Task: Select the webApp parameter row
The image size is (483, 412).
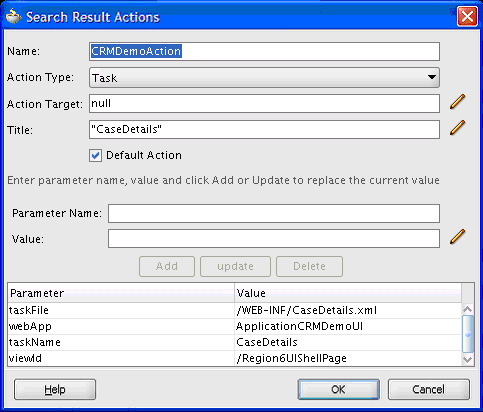Action: tap(235, 326)
